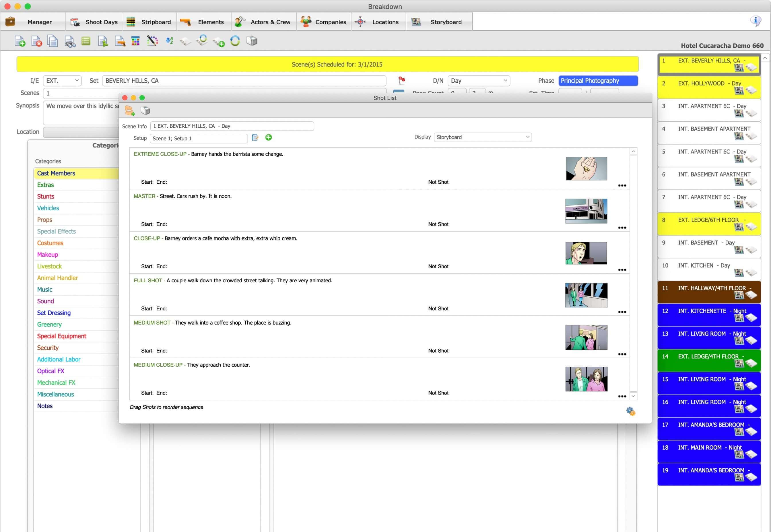Click the MEDIUM SHOT coffee shop thumbnail

click(586, 337)
